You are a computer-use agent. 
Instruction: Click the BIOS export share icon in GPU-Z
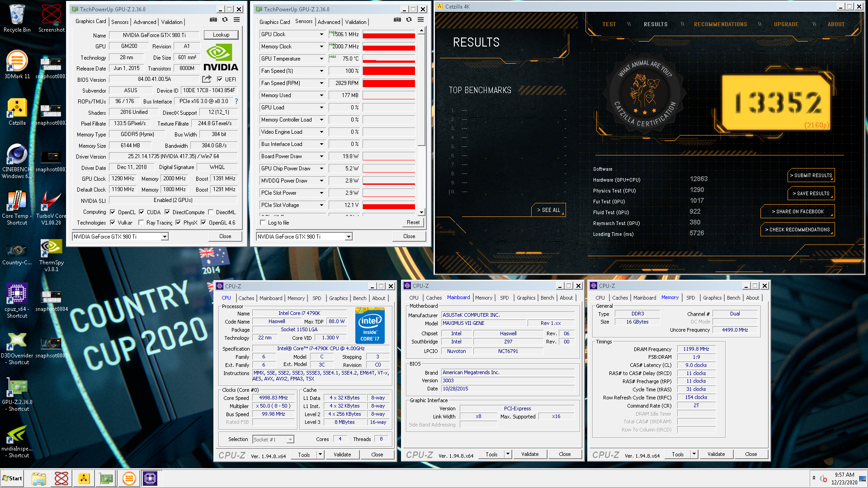(207, 79)
